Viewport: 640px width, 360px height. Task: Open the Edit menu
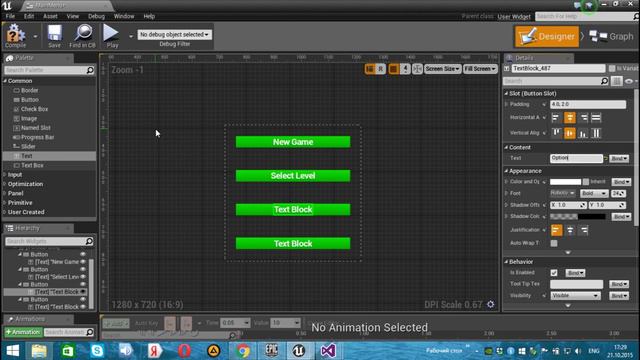[29, 16]
